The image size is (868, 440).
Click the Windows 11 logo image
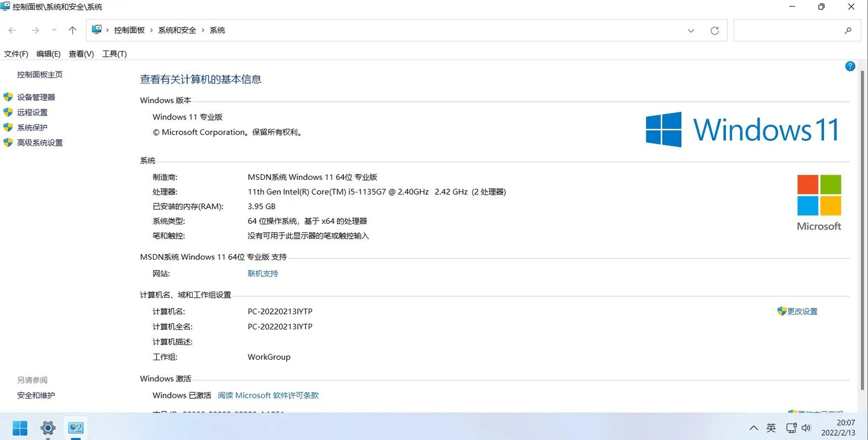coord(742,129)
